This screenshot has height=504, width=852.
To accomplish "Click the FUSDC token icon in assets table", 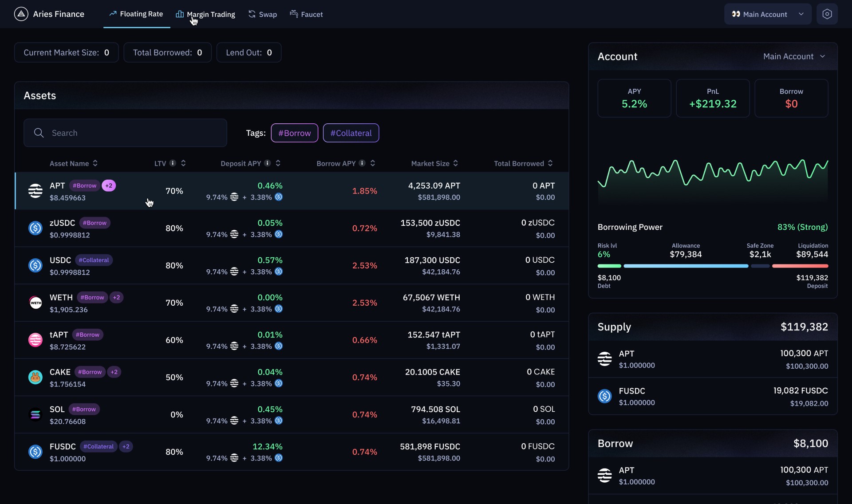I will pyautogui.click(x=35, y=452).
